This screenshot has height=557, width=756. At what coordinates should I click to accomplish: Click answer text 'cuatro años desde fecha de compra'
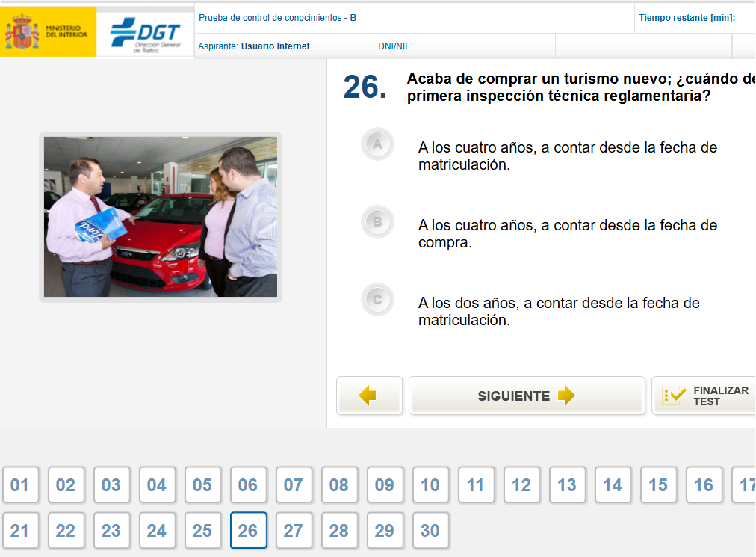(x=567, y=234)
